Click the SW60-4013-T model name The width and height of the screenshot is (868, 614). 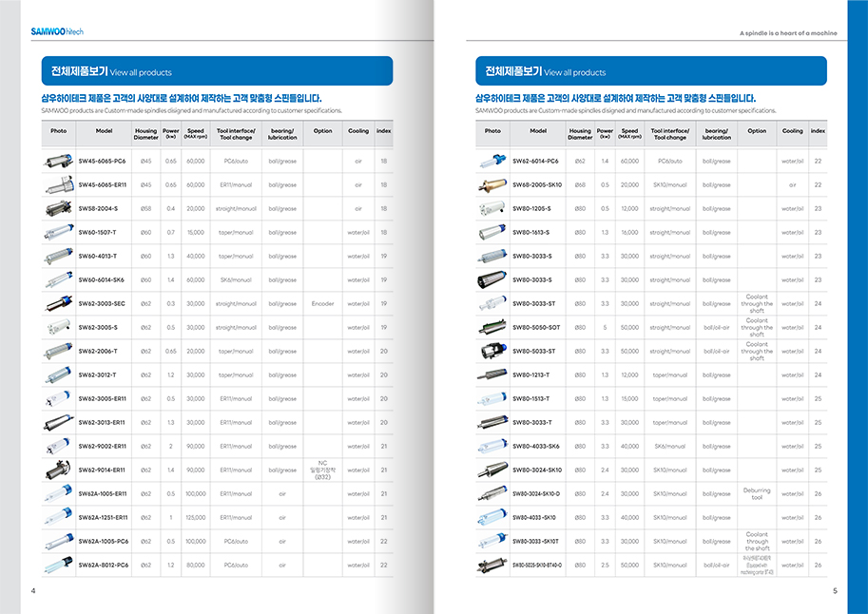click(x=98, y=256)
